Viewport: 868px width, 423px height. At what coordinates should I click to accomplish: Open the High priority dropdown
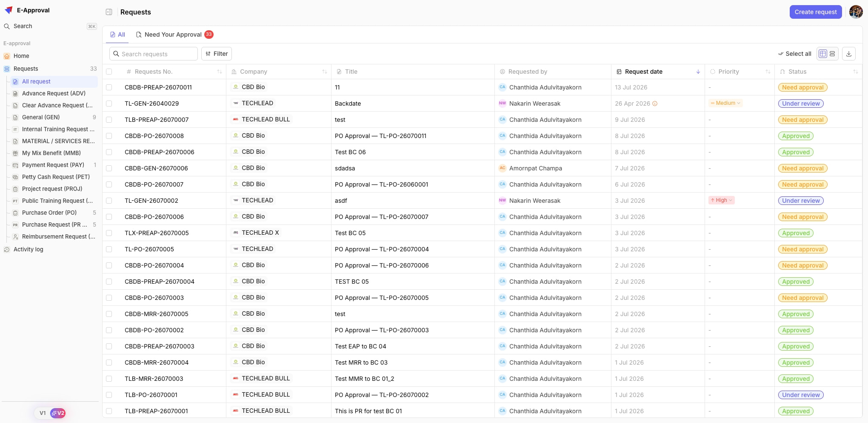[x=721, y=200]
